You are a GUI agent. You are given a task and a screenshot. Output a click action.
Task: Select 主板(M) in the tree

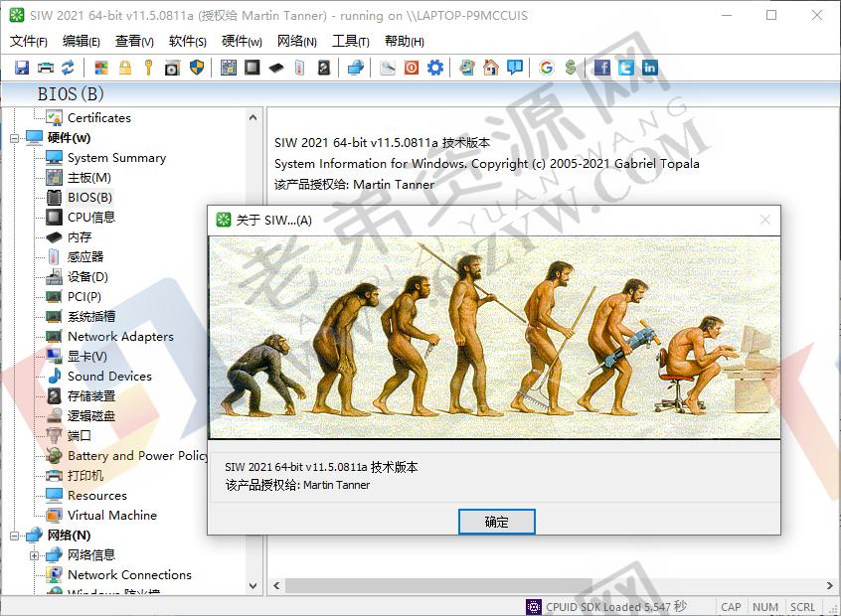[89, 178]
